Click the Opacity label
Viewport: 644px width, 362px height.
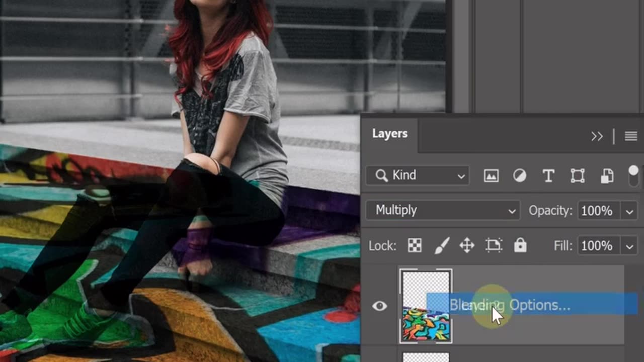tap(550, 211)
